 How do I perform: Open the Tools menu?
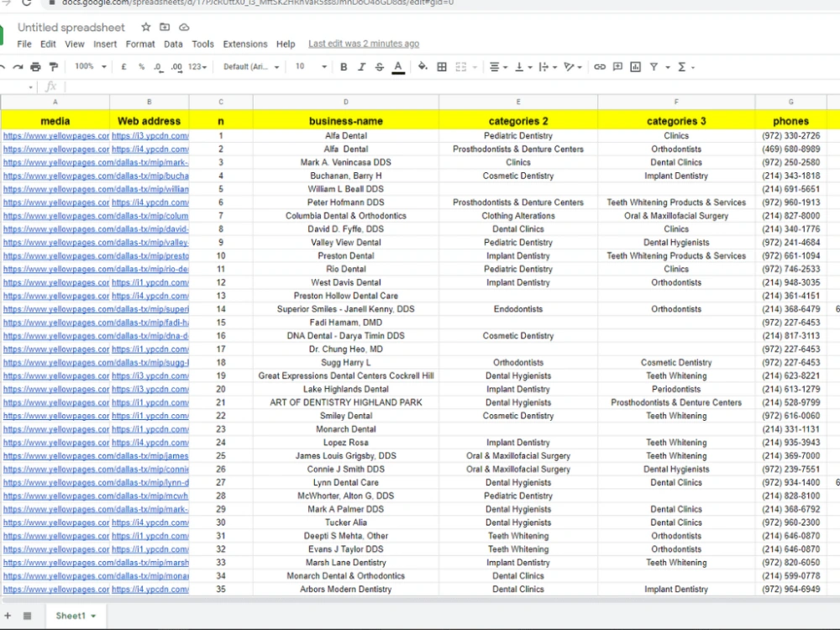pos(202,44)
